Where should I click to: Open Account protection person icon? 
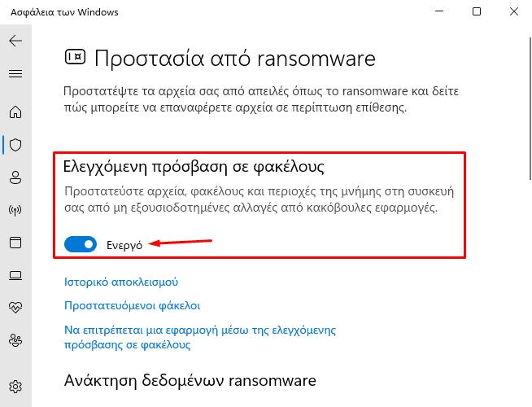(x=15, y=177)
